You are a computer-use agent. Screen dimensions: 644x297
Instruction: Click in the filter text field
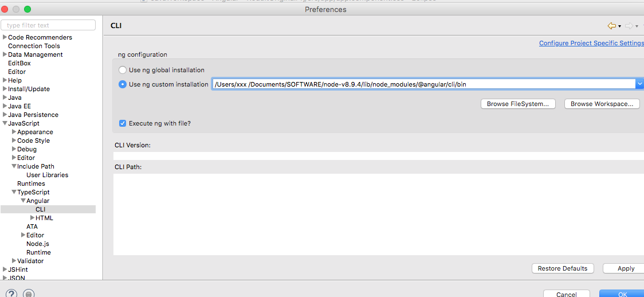[x=49, y=25]
